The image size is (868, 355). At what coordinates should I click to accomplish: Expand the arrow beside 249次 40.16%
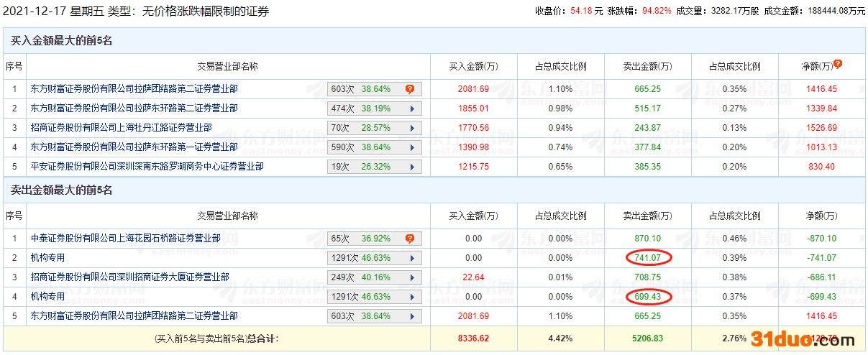[412, 277]
